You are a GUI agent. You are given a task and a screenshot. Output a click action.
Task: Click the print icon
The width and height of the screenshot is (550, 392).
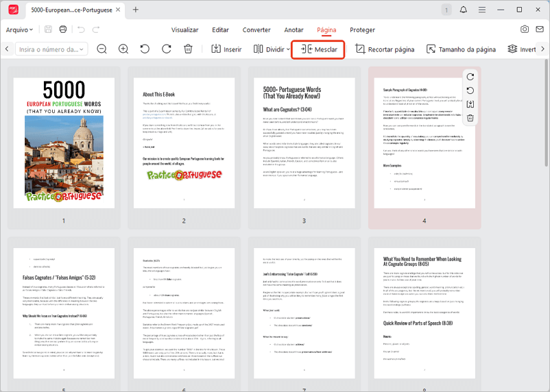click(x=63, y=29)
